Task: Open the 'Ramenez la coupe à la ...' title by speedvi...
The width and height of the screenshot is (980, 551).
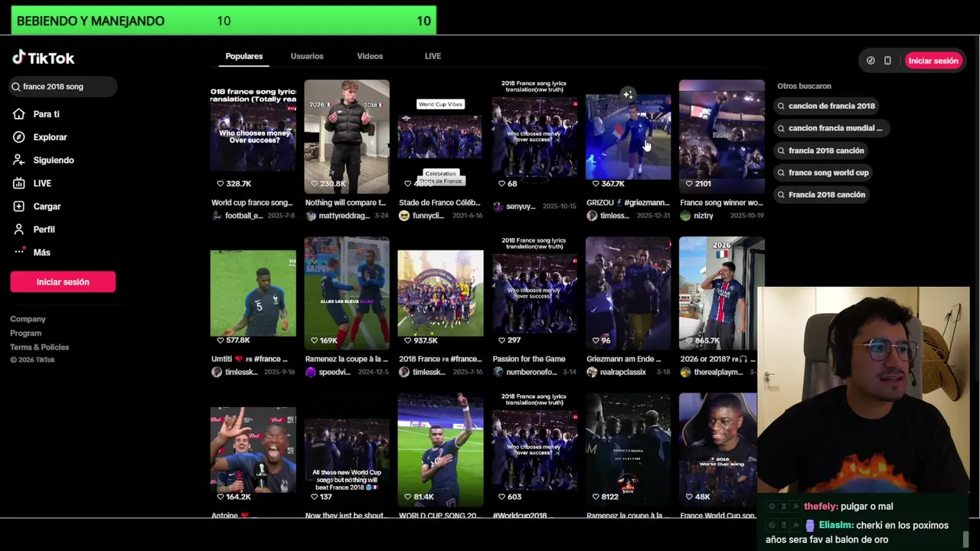Action: pyautogui.click(x=346, y=359)
